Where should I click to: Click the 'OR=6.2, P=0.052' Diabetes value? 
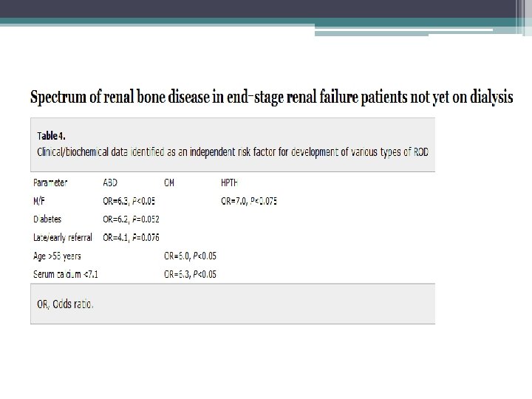[132, 219]
